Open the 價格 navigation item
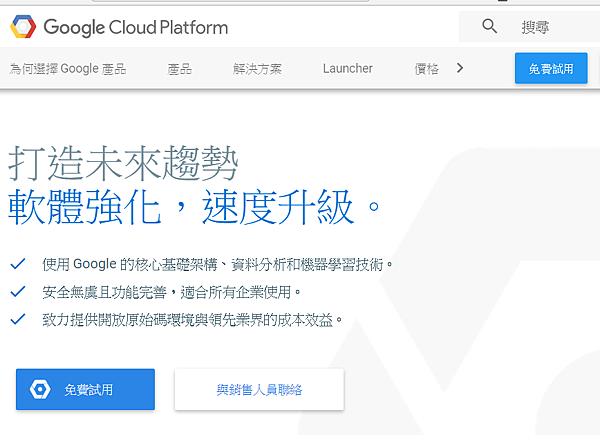The width and height of the screenshot is (600, 435). pyautogui.click(x=426, y=69)
